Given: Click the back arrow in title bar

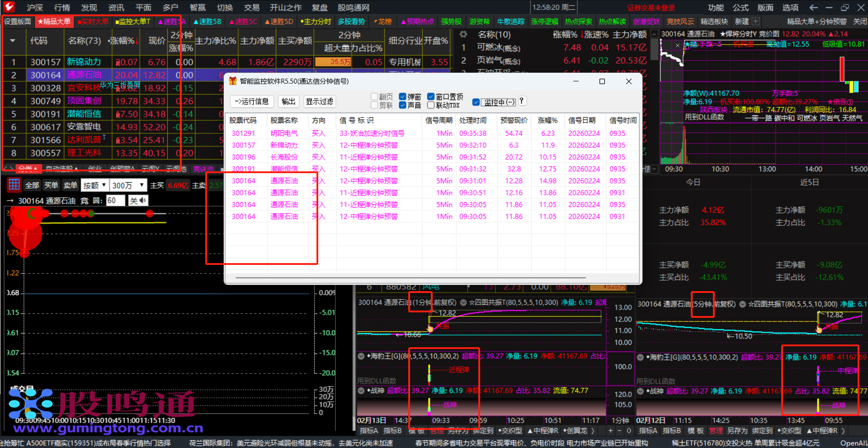Looking at the screenshot, I should point(813,8).
